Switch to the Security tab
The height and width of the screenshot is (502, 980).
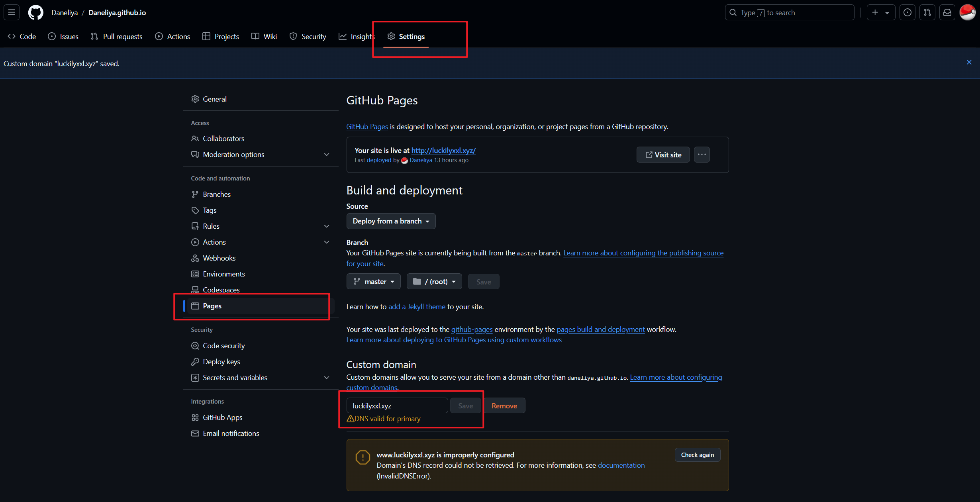308,36
